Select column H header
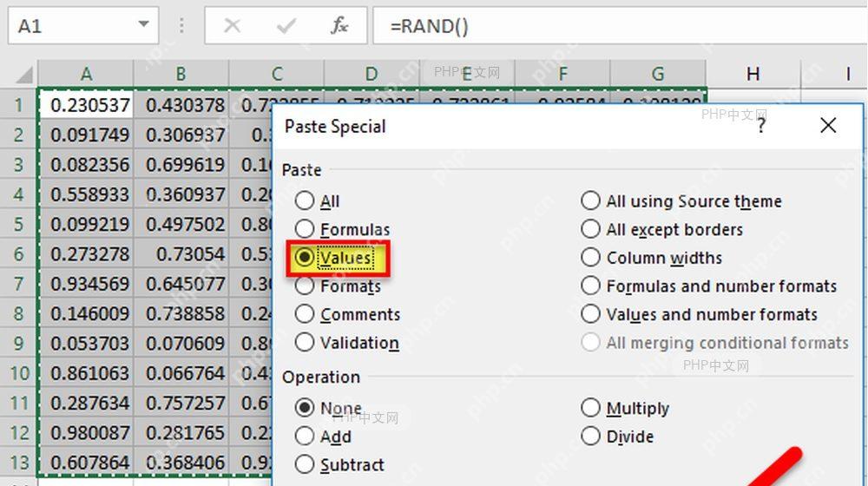868x486 pixels. pyautogui.click(x=753, y=74)
